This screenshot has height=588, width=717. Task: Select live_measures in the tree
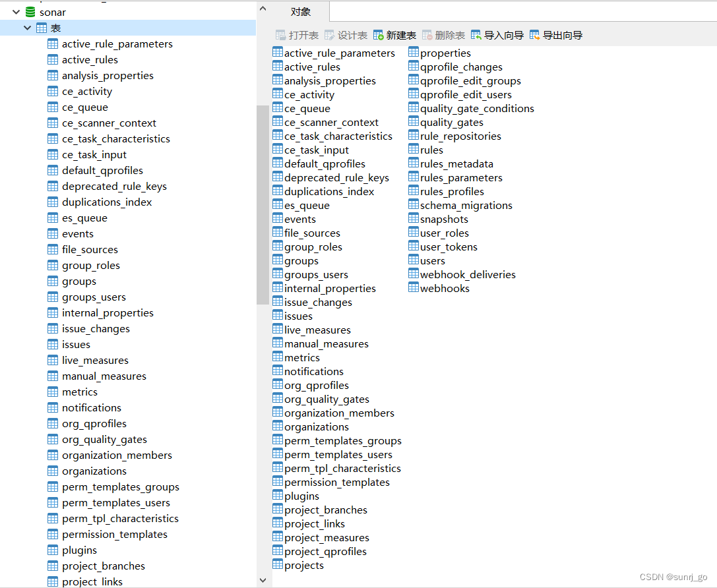[x=95, y=361]
